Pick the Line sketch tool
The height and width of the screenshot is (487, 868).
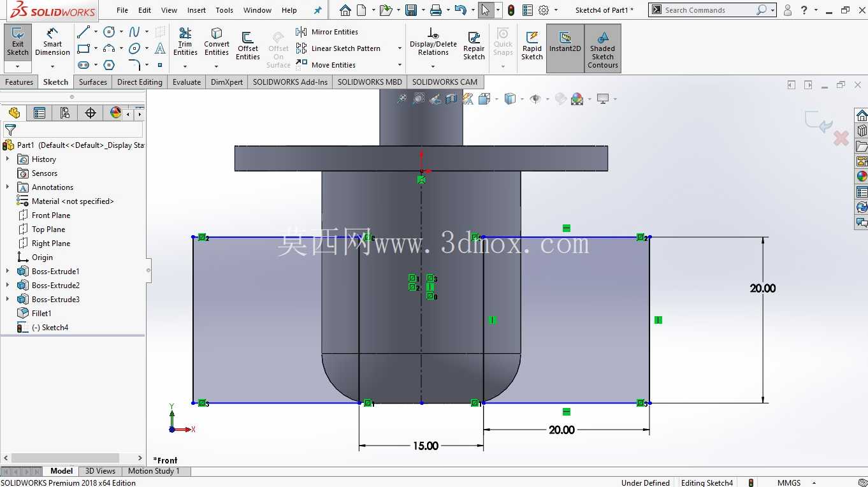tap(83, 32)
